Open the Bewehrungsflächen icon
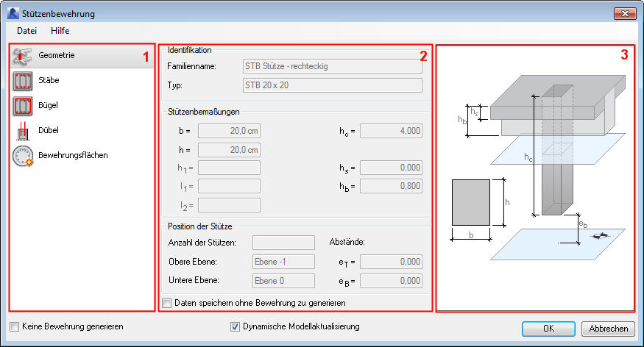This screenshot has height=347, width=644. pos(23,157)
